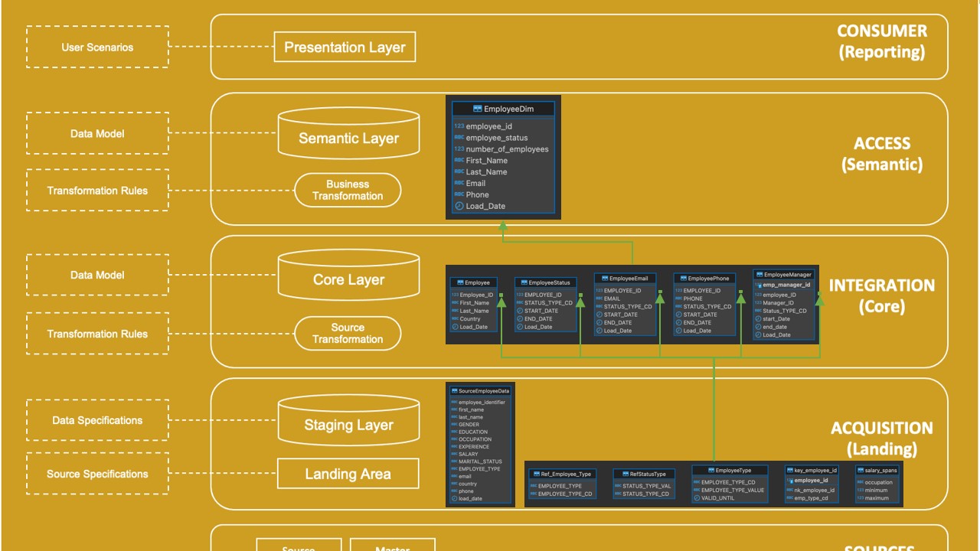The width and height of the screenshot is (980, 551).
Task: Click the ABC icon next to PHONE in EmployeePhone
Action: pyautogui.click(x=678, y=298)
